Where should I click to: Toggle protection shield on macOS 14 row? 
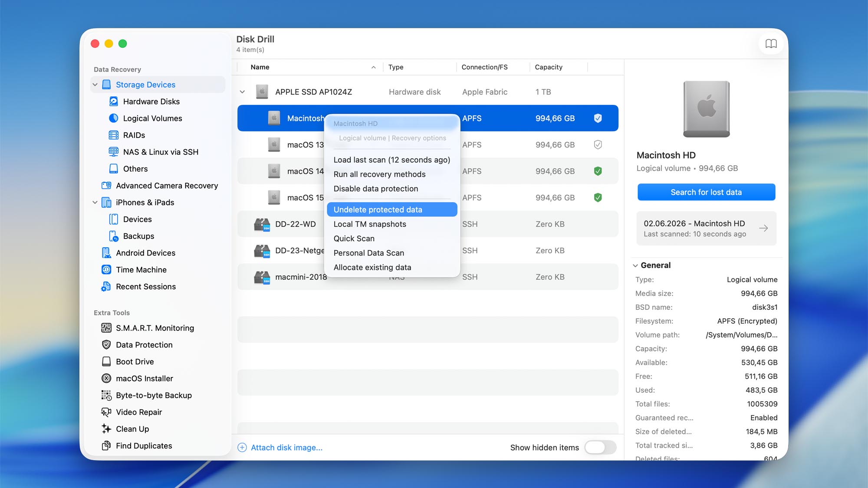tap(598, 171)
